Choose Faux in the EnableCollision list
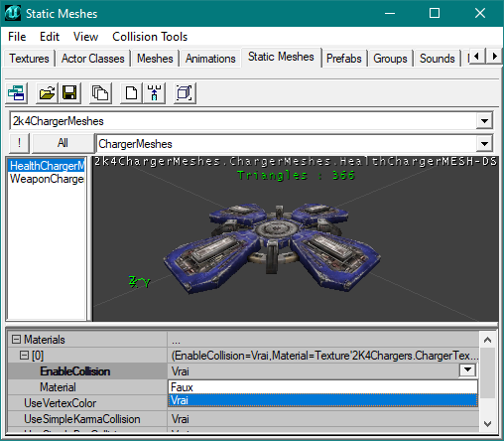The width and height of the screenshot is (504, 441). tap(322, 387)
